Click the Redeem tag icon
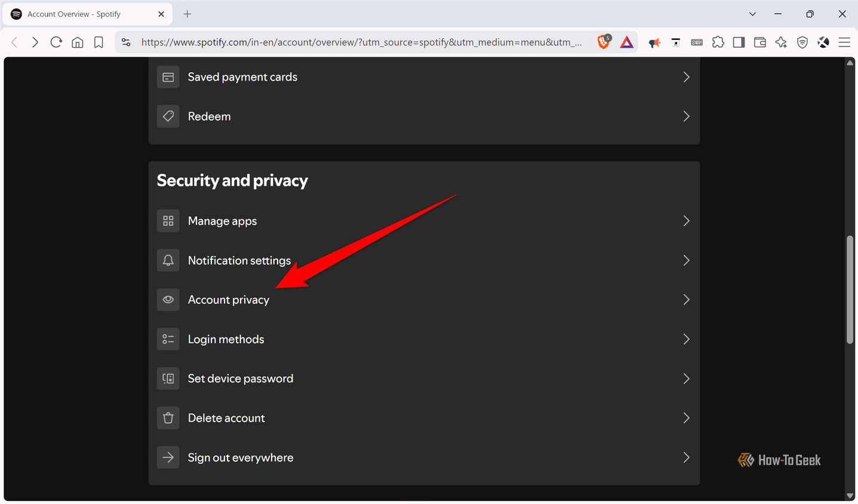858x504 pixels. coord(168,116)
